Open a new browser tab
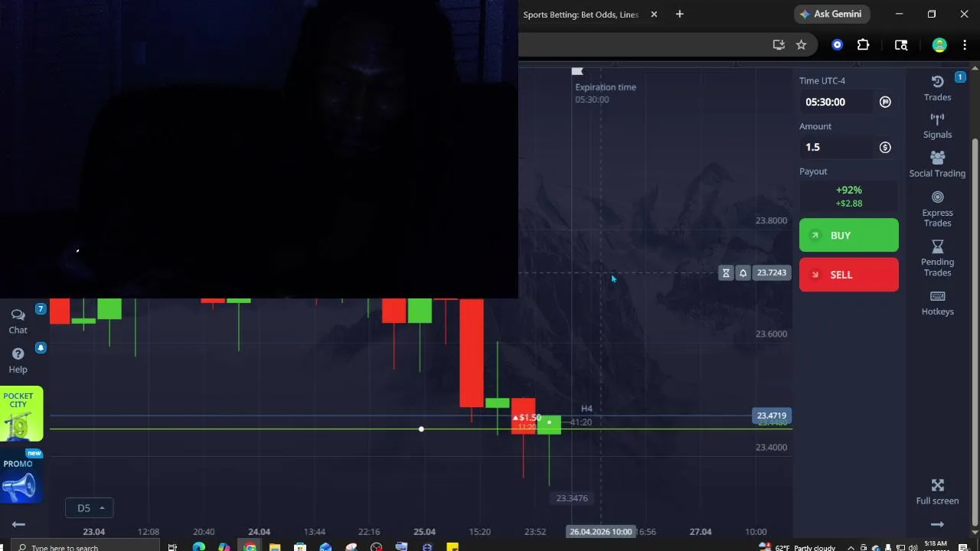The image size is (980, 551). pos(679,14)
